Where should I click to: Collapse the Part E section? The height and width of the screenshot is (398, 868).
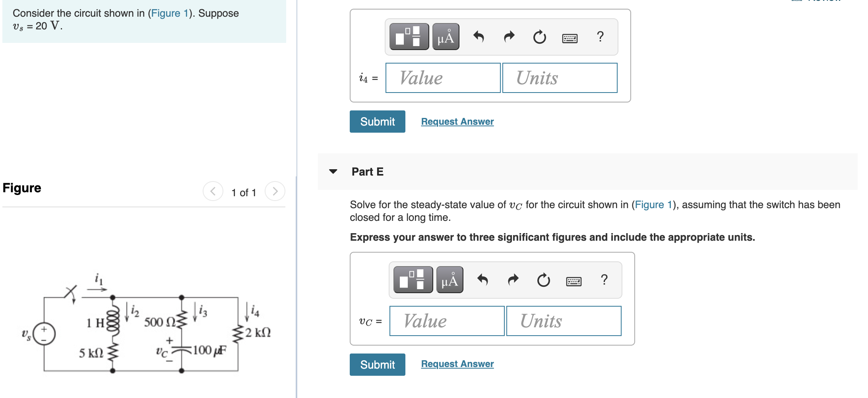[x=333, y=172]
